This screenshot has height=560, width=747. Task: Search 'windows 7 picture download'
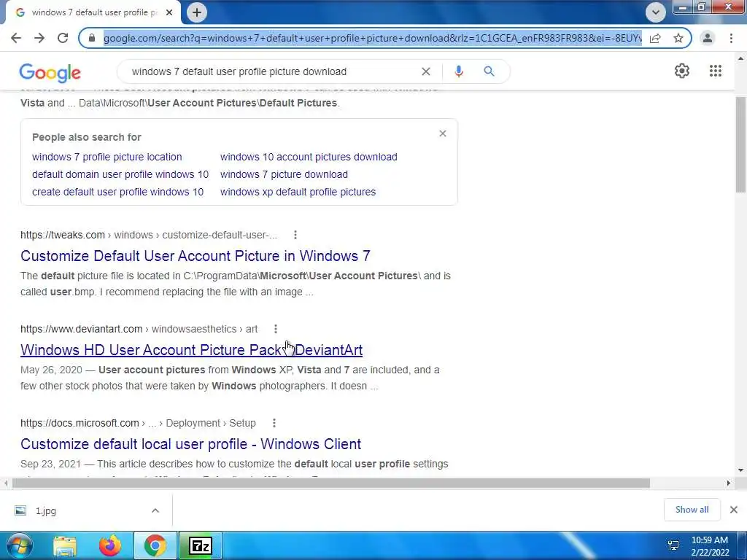(x=284, y=174)
